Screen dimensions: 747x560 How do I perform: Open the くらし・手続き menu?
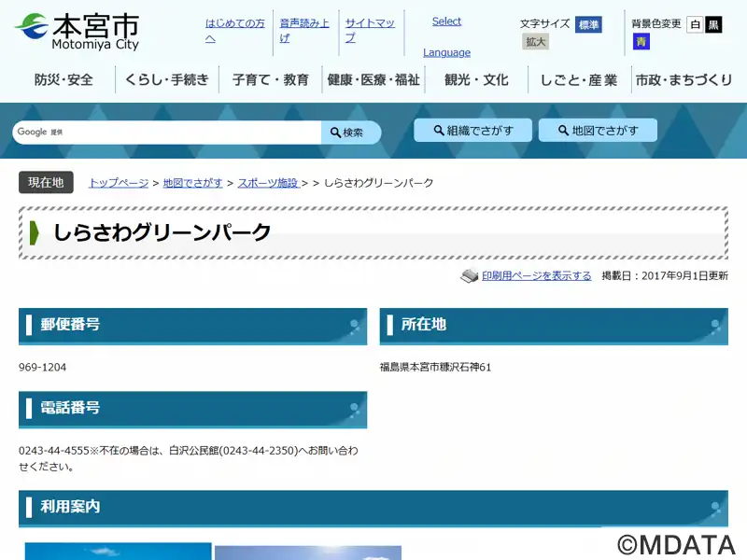pyautogui.click(x=167, y=79)
